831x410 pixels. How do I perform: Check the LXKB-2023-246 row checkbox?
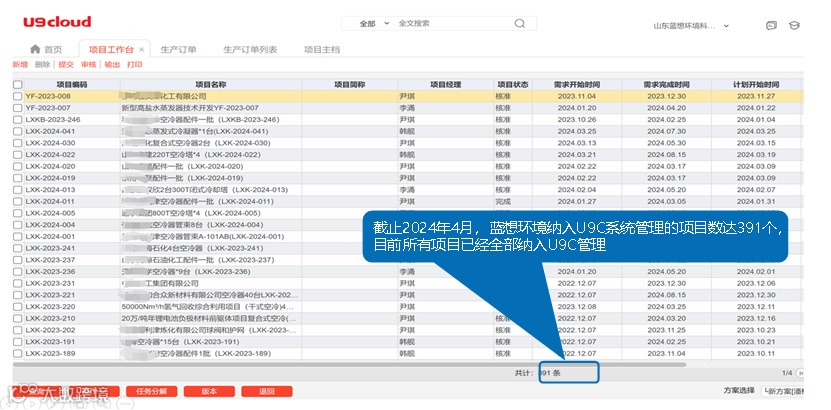(18, 120)
